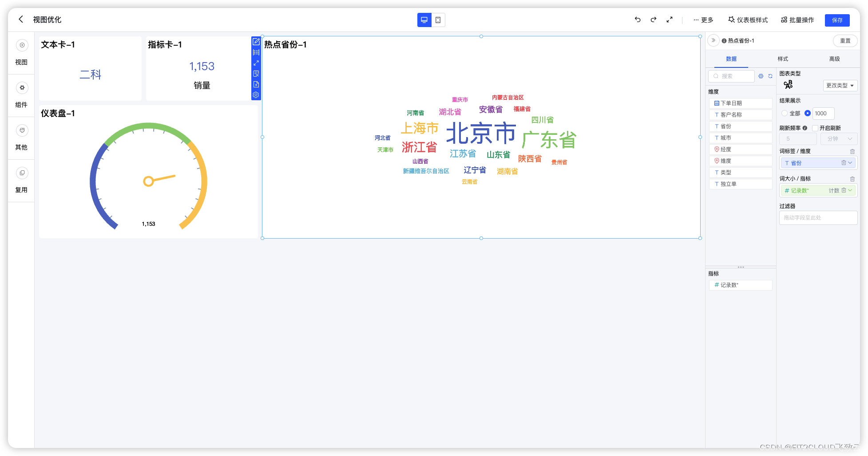
Task: Click the enlarge arrows icon on the chart toolbar
Action: (x=256, y=63)
